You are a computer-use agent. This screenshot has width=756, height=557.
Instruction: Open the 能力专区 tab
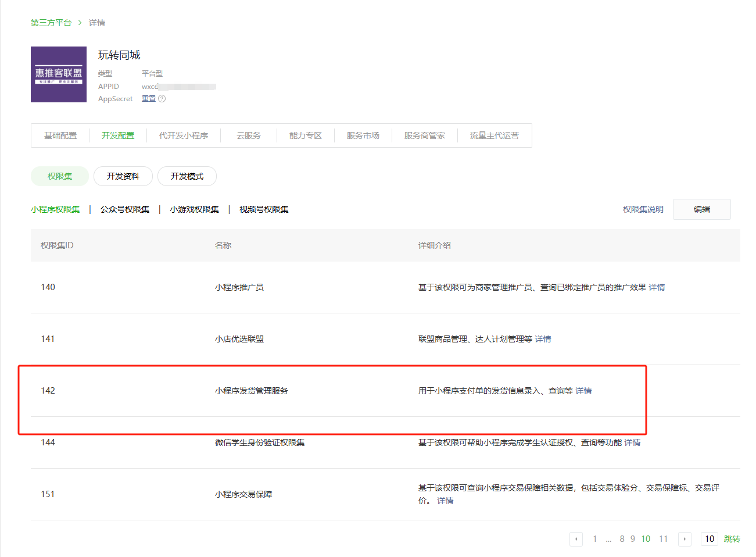(306, 135)
